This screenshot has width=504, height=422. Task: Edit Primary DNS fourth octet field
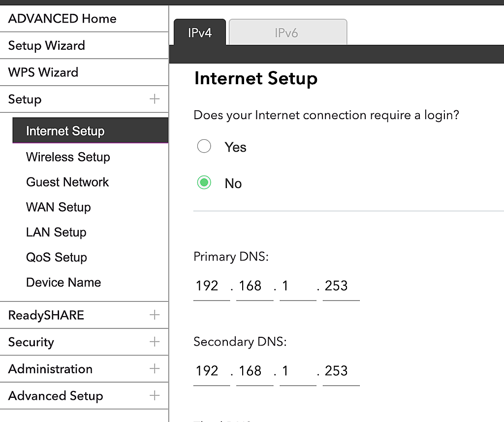(341, 286)
